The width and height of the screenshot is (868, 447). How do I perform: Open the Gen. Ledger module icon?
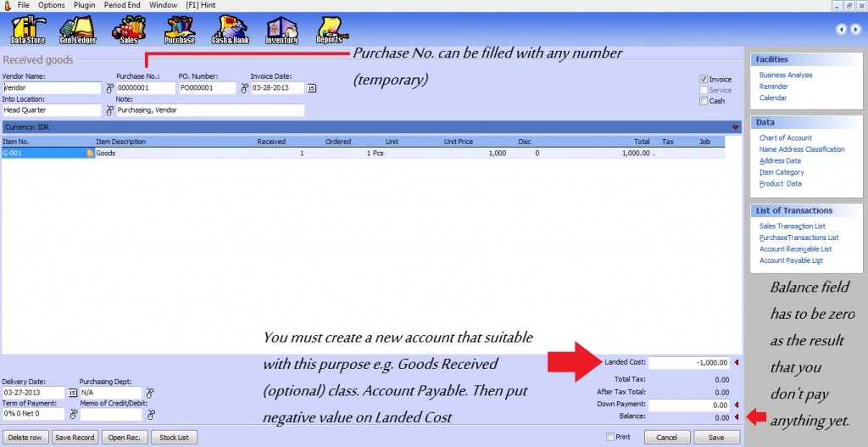pos(77,31)
